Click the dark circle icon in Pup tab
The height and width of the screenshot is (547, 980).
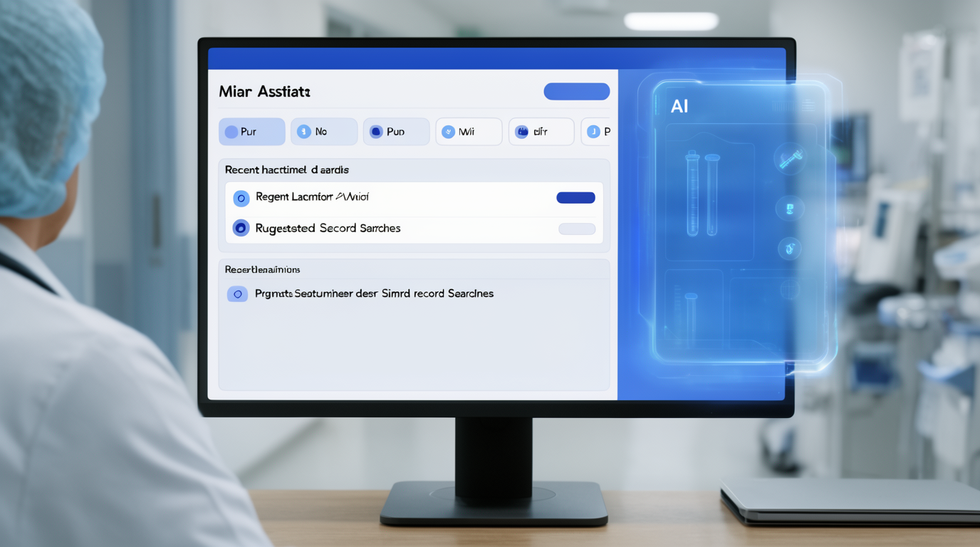[376, 132]
